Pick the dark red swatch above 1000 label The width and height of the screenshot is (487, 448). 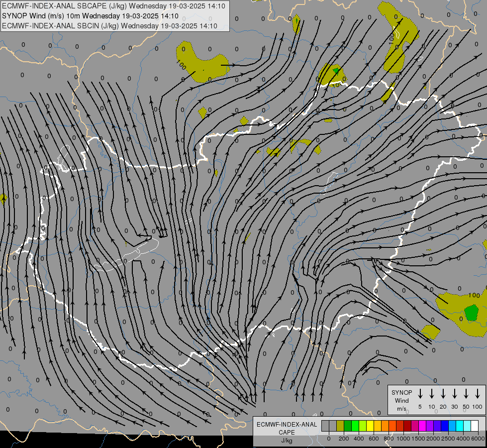pos(407,426)
